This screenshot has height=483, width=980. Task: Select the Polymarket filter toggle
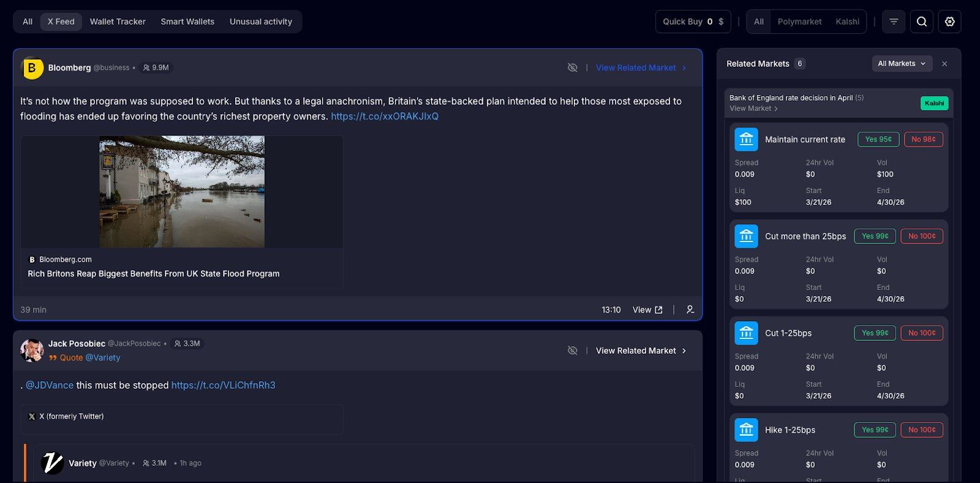pyautogui.click(x=799, y=21)
